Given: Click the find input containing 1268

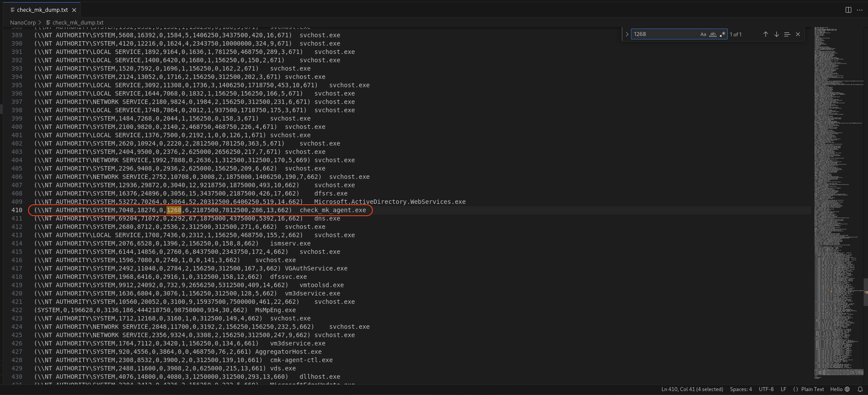Looking at the screenshot, I should [x=664, y=34].
